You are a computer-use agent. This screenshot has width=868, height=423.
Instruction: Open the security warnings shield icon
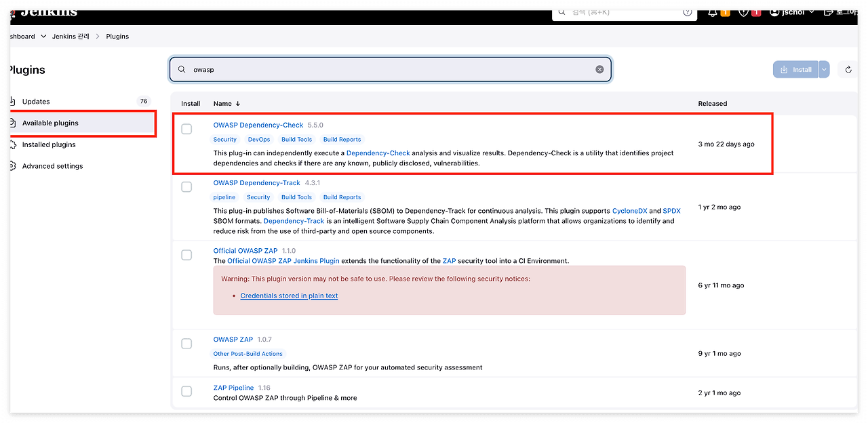(744, 12)
